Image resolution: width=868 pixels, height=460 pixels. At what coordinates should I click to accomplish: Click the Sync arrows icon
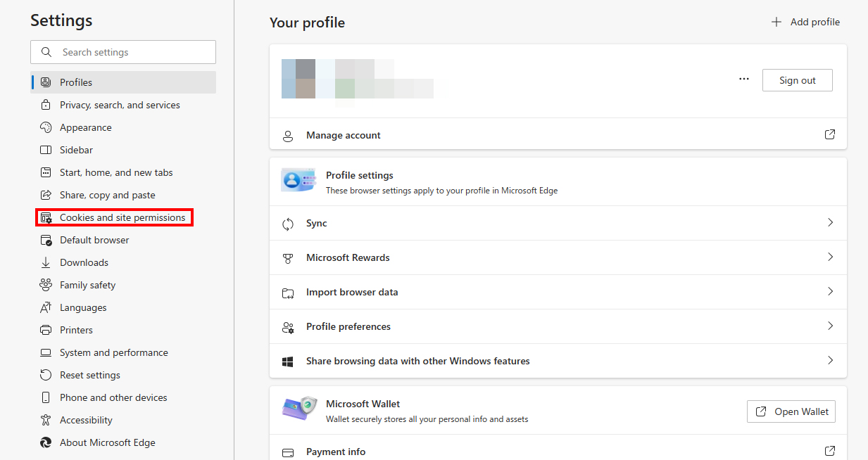click(x=288, y=224)
